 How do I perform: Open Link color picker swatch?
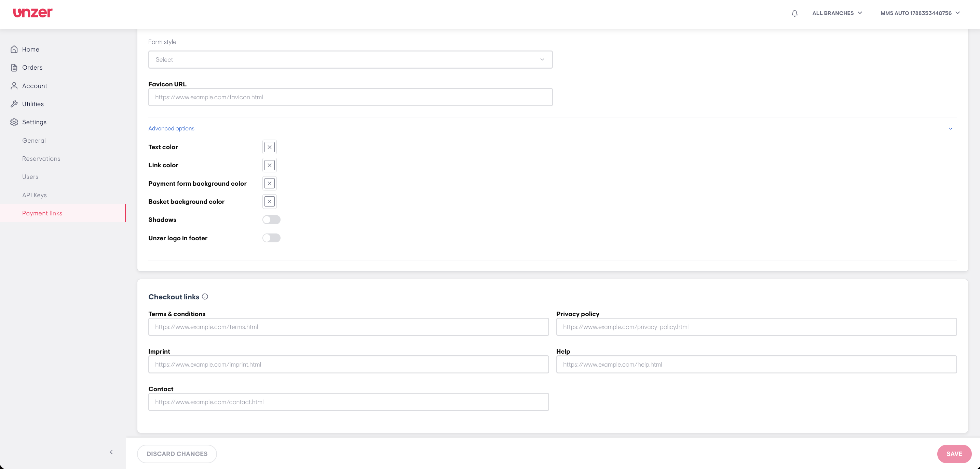[269, 165]
